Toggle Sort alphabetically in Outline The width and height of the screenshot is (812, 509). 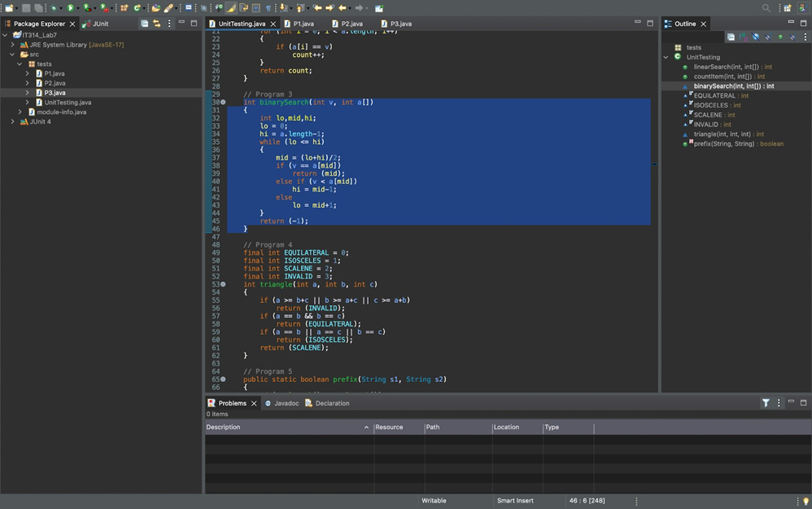pyautogui.click(x=743, y=37)
